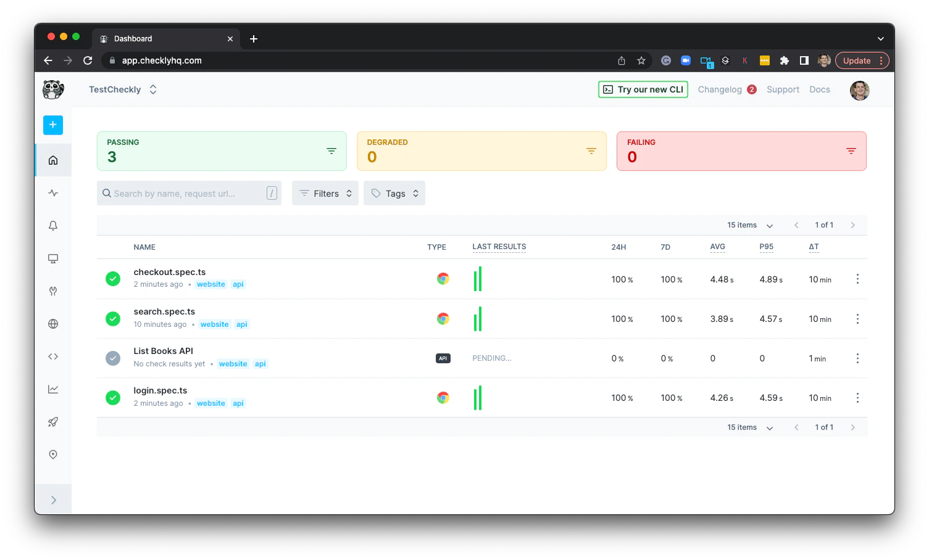Create a new check with the plus button
The image size is (929, 560).
52,125
